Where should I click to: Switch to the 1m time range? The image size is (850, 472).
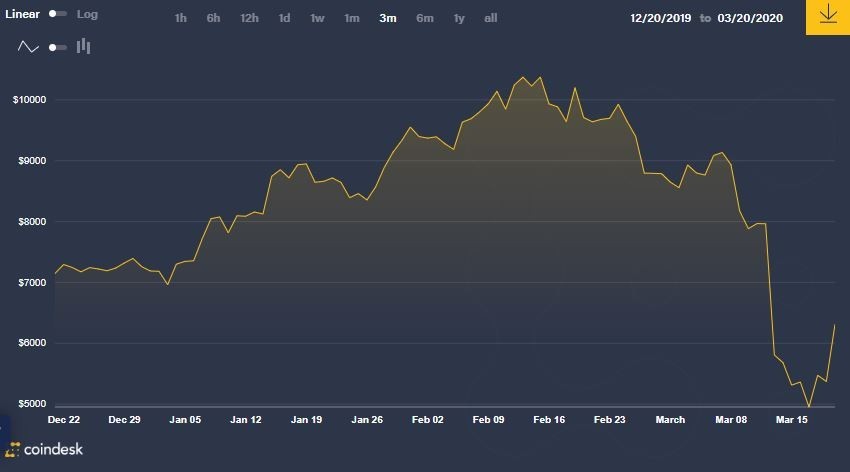pos(352,18)
